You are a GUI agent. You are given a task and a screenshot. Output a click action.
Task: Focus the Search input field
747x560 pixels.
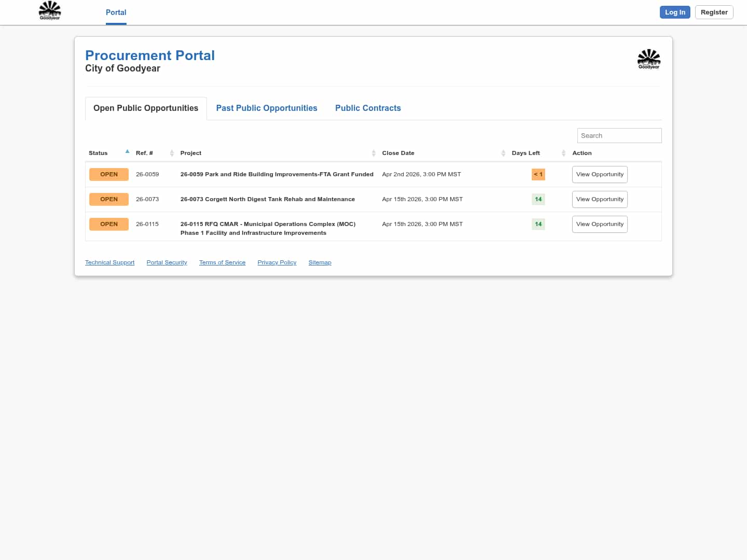[x=619, y=136]
